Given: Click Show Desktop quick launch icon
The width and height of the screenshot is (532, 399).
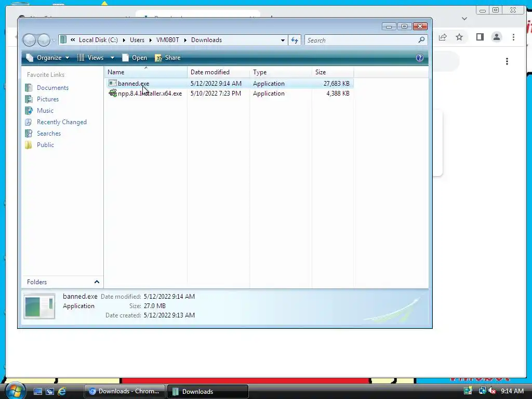Looking at the screenshot, I should [x=37, y=391].
